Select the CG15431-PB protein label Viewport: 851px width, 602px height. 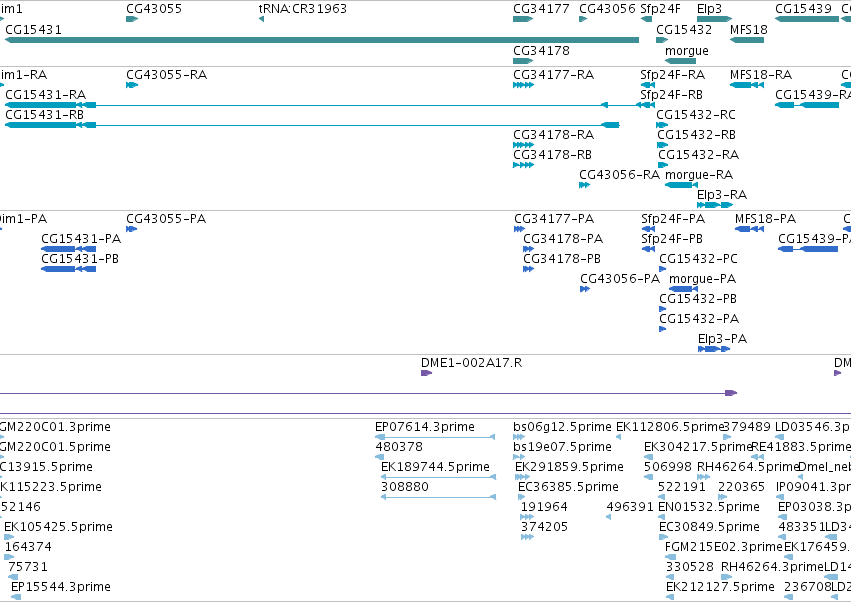(80, 259)
